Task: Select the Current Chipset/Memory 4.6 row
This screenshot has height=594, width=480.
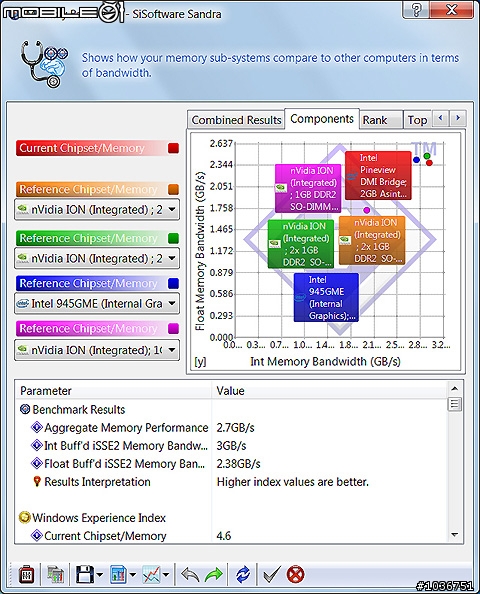Action: pos(232,536)
